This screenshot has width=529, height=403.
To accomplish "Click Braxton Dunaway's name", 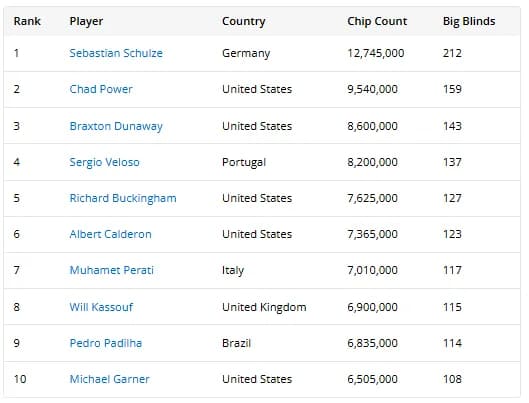I will click(x=116, y=126).
